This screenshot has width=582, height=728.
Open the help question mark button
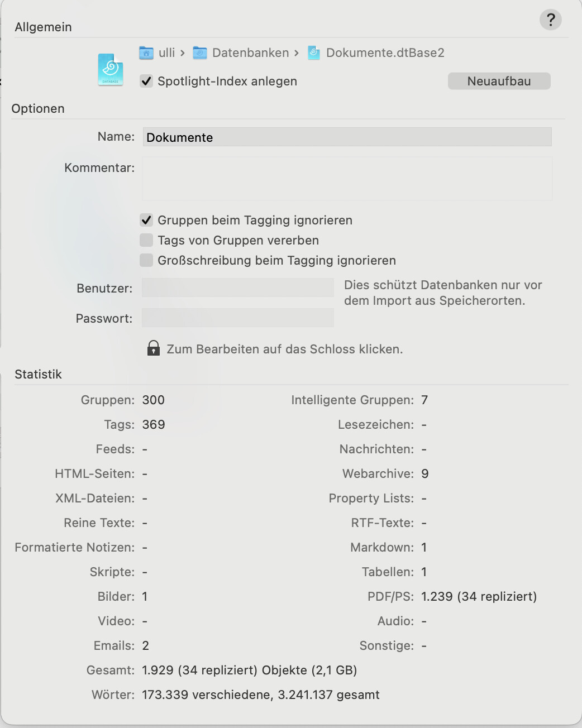tap(550, 20)
